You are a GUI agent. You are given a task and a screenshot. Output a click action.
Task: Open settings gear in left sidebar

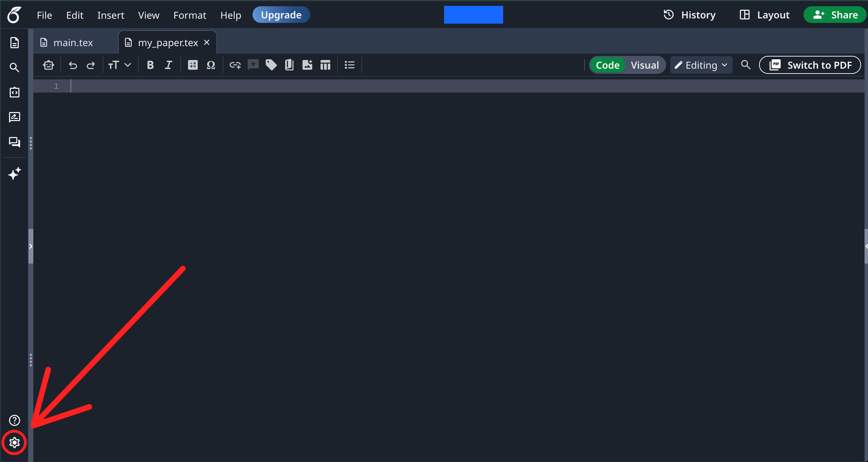(x=14, y=443)
